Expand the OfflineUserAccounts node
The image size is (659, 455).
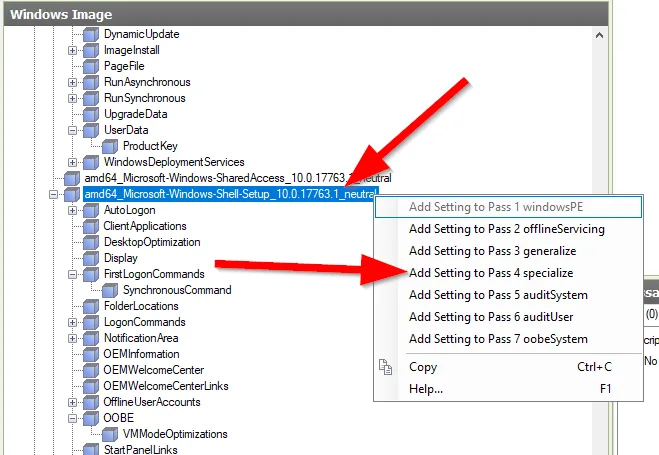[x=72, y=402]
